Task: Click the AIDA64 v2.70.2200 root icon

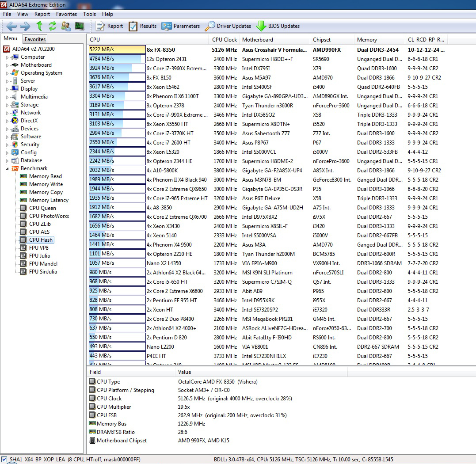Action: tap(7, 49)
